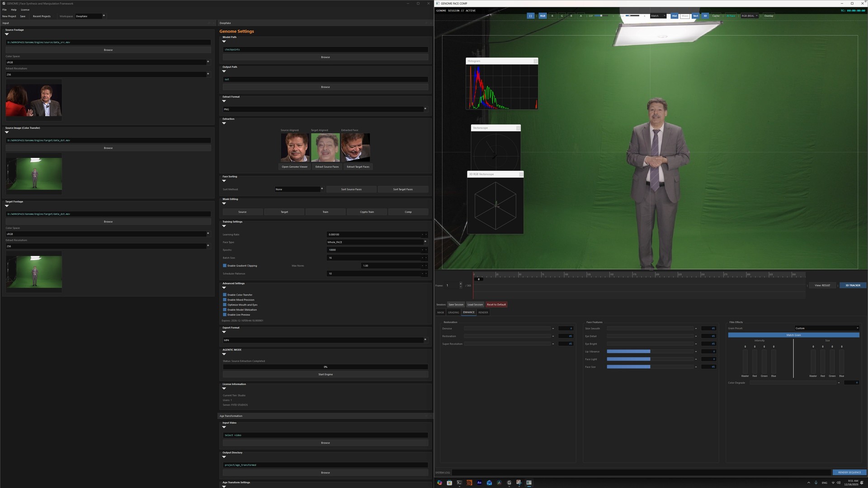This screenshot has height=488, width=868.
Task: Open Houdini from the taskbar
Action: 469,483
